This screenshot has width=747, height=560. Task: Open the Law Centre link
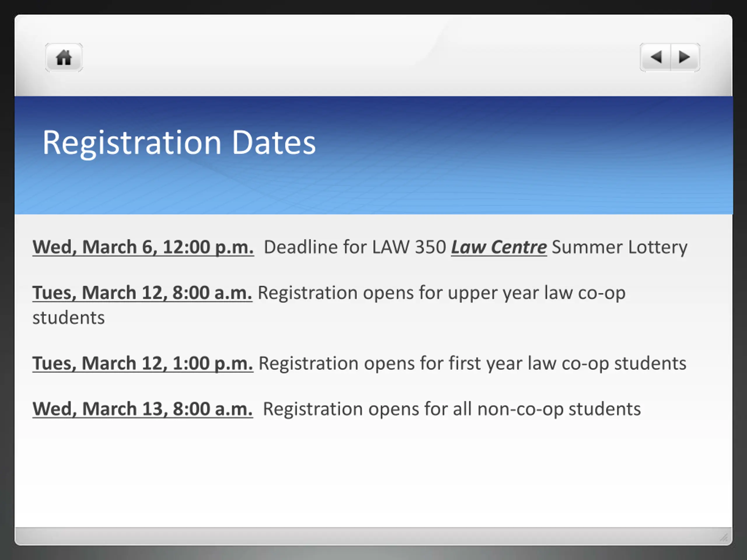pyautogui.click(x=499, y=247)
